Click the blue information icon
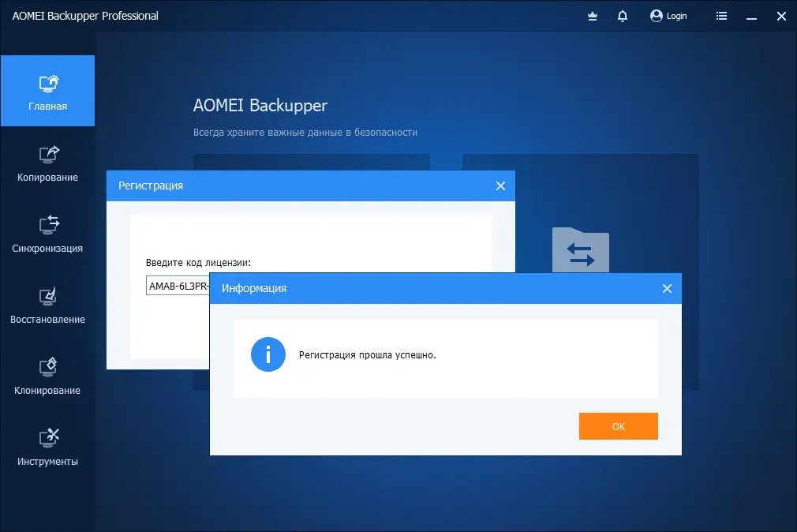Viewport: 797px width, 532px height. (268, 354)
